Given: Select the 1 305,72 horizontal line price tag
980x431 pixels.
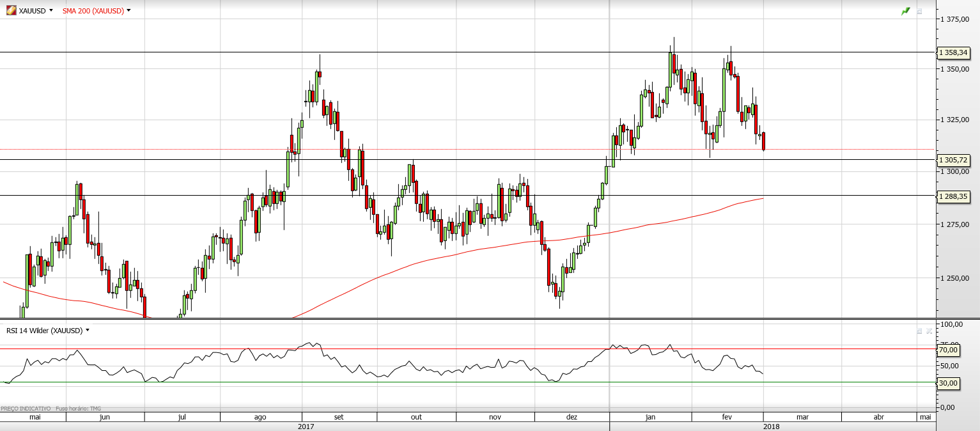Looking at the screenshot, I should click(953, 159).
